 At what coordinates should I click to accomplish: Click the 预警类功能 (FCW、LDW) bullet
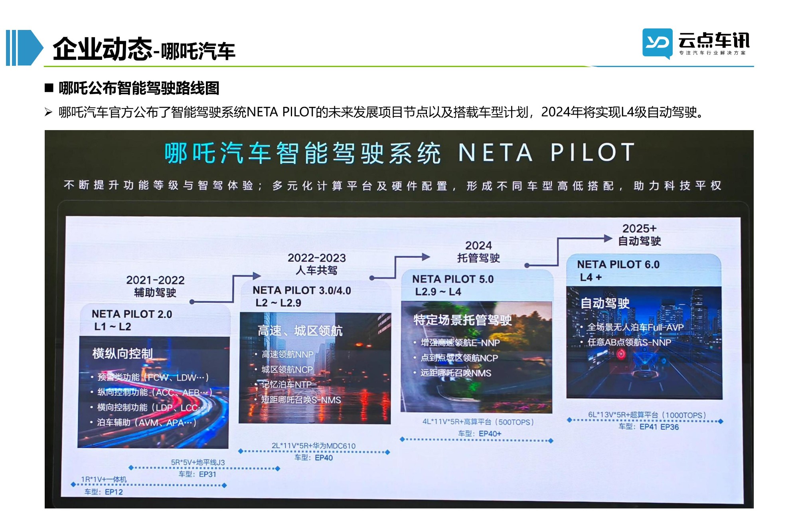click(150, 377)
